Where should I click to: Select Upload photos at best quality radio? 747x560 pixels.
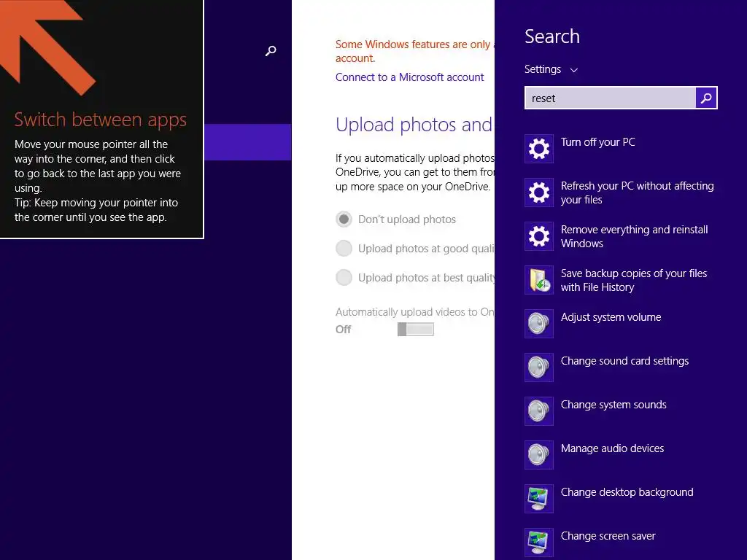pos(344,277)
